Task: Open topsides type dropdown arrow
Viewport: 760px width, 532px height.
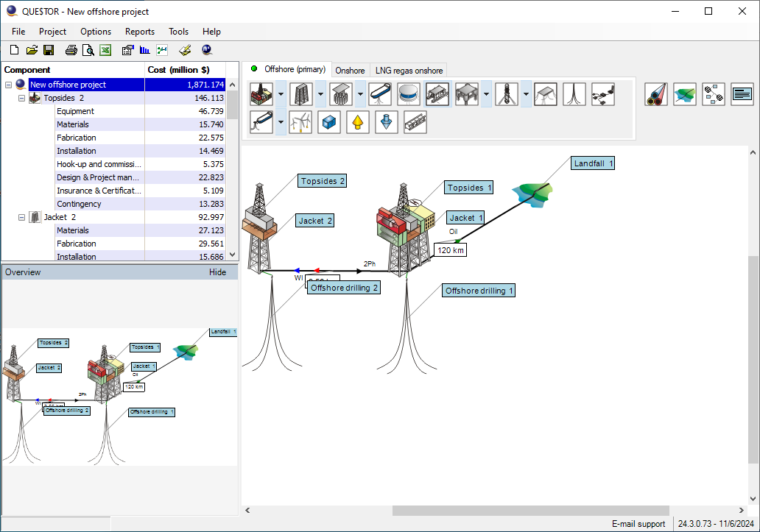Action: tap(281, 94)
